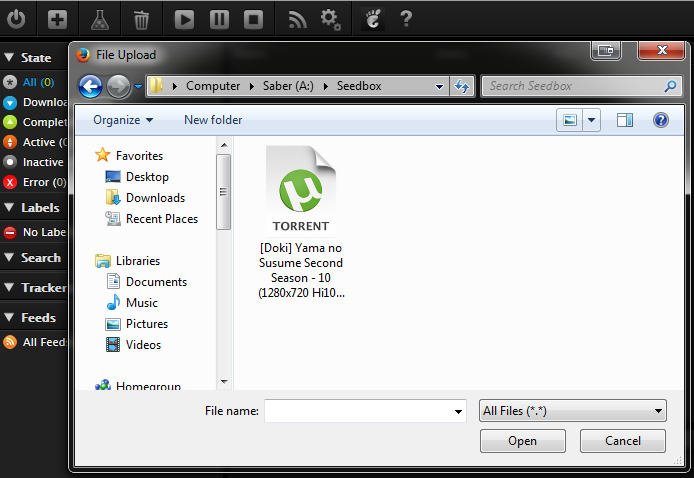
Task: Click the pause torrent icon
Action: [219, 19]
